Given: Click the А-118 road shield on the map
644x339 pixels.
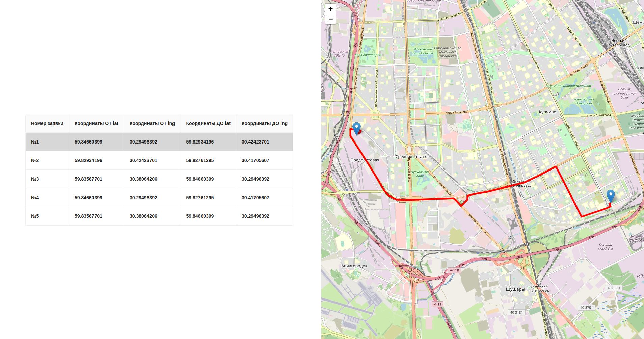Looking at the screenshot, I should (x=455, y=270).
